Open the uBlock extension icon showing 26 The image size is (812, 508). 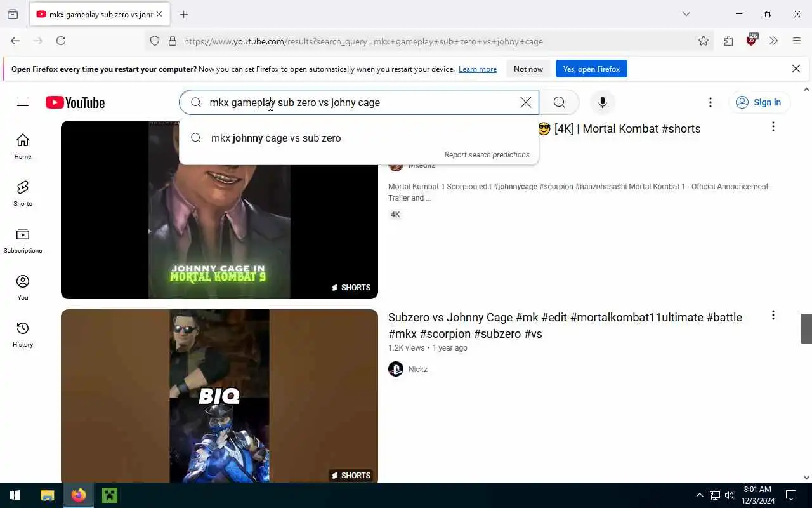(x=752, y=40)
